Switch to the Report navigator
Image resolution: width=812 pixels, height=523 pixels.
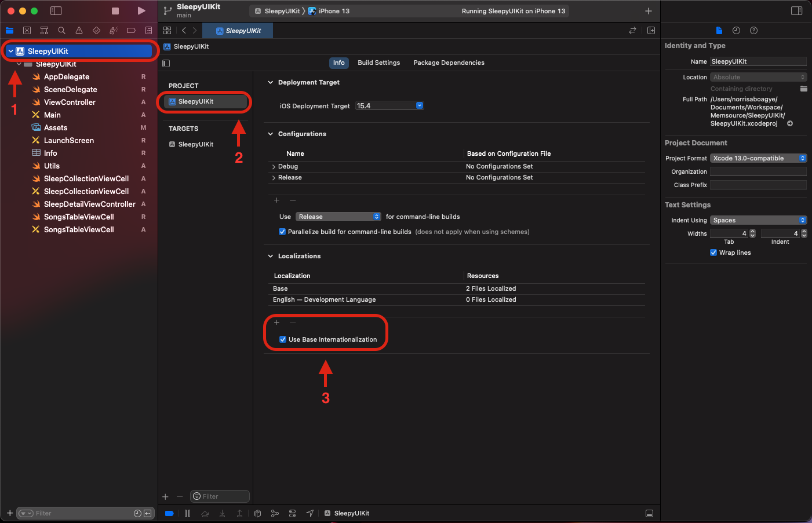click(x=148, y=30)
